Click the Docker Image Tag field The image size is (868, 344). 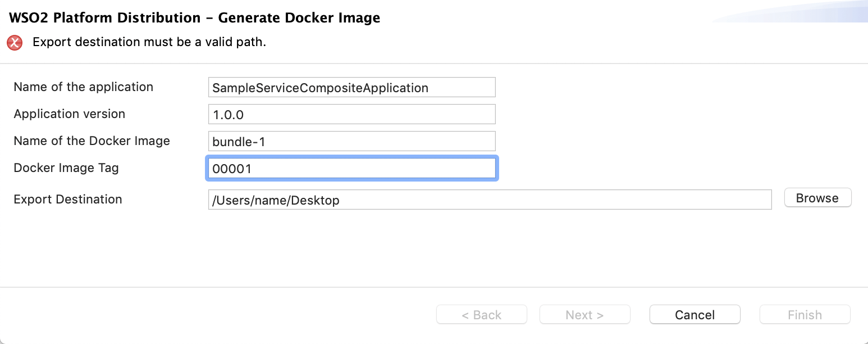pyautogui.click(x=351, y=169)
